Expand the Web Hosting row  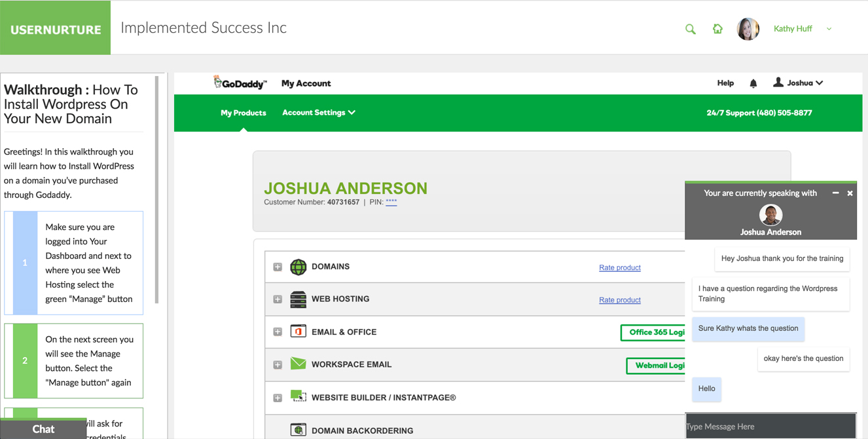click(x=278, y=299)
